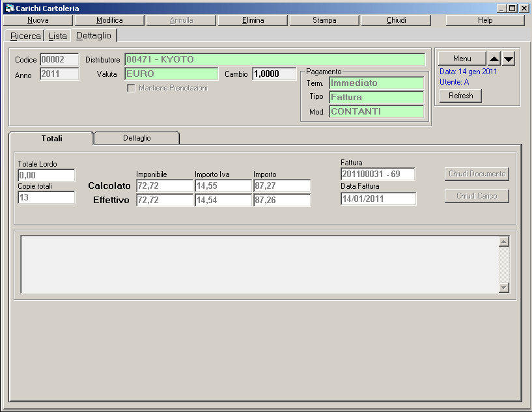The width and height of the screenshot is (532, 412).
Task: Click the Calcolato Imponibile field
Action: (x=165, y=186)
